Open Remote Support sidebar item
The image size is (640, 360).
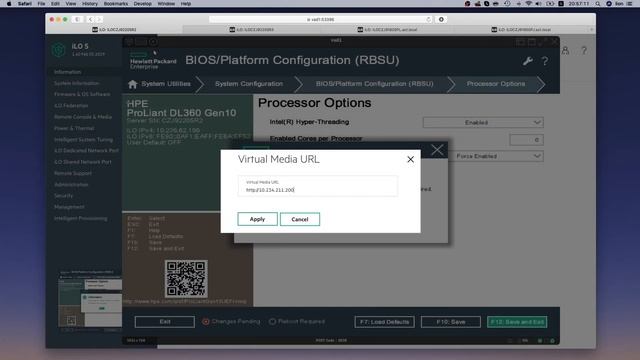coord(73,173)
